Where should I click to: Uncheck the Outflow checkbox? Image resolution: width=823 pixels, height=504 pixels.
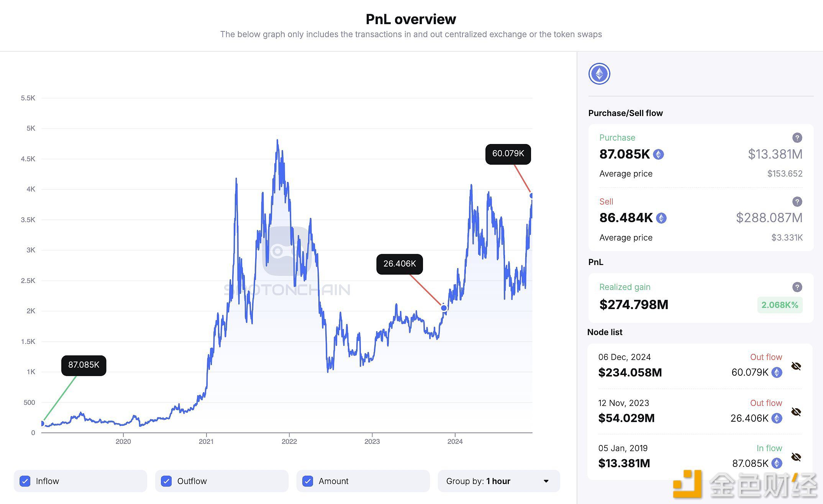click(x=166, y=481)
